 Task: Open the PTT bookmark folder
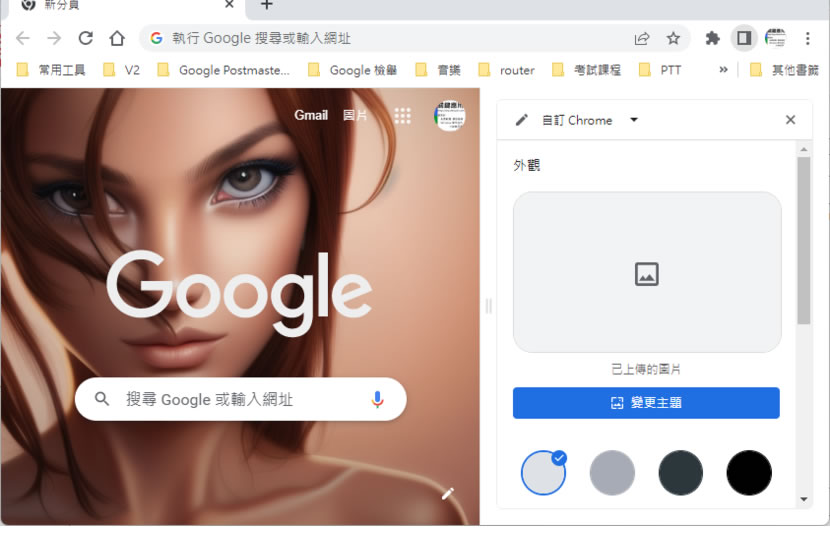coord(660,70)
